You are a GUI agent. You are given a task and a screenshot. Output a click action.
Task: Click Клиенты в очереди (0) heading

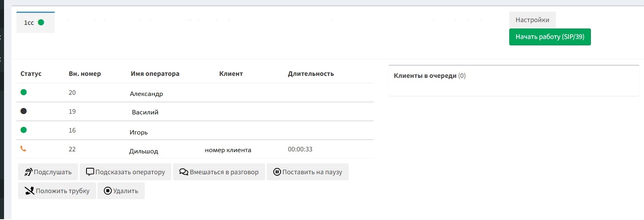(430, 76)
